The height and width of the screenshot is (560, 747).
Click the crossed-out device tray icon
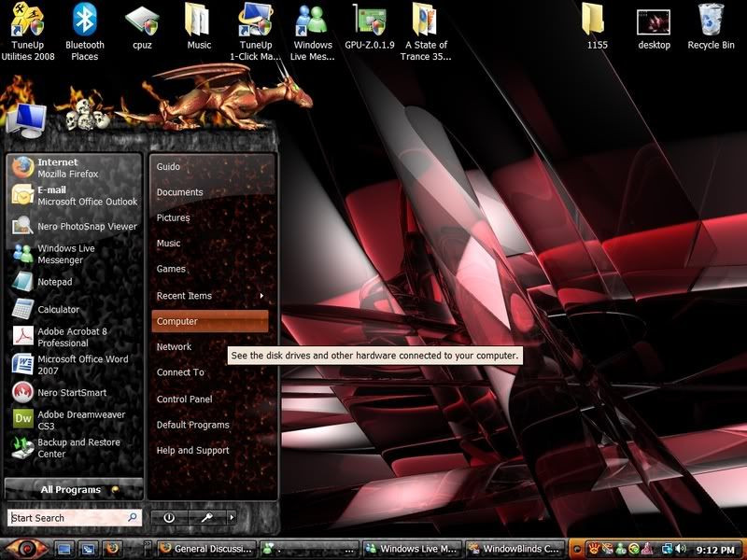click(x=606, y=549)
